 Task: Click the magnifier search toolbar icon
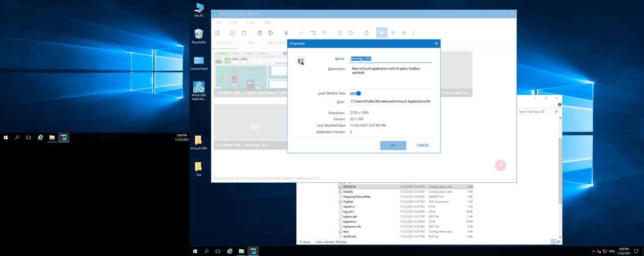pyautogui.click(x=325, y=33)
